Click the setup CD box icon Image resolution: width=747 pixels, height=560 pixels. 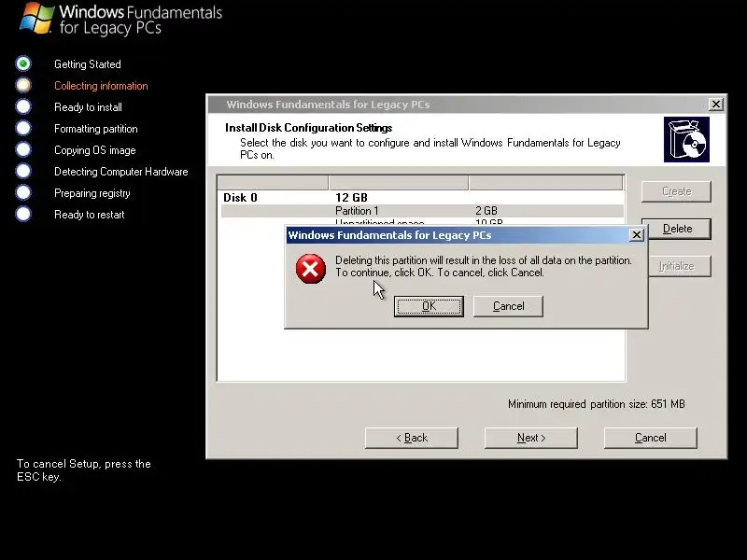tap(686, 139)
